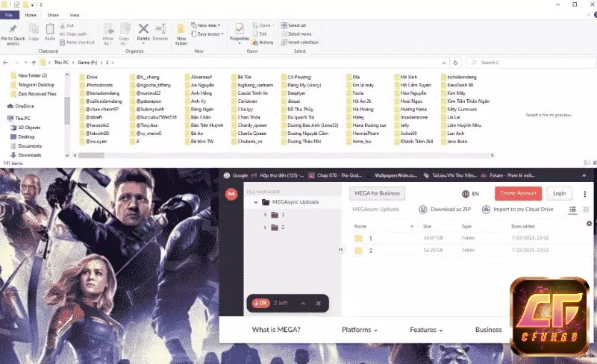Collapse MEGA left panel double arrow

click(x=341, y=249)
